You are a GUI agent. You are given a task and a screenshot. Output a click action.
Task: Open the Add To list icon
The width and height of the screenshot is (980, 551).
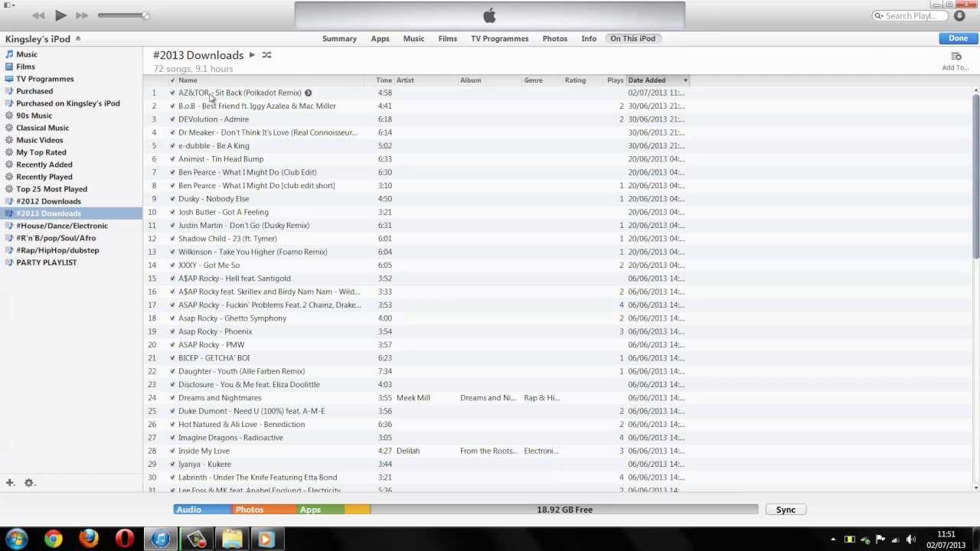pyautogui.click(x=955, y=57)
